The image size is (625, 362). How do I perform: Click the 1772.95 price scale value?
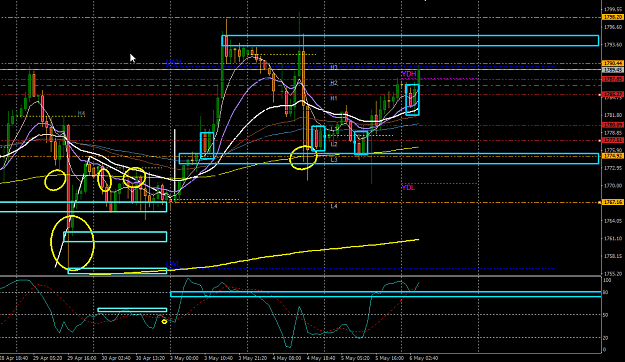[x=613, y=168]
